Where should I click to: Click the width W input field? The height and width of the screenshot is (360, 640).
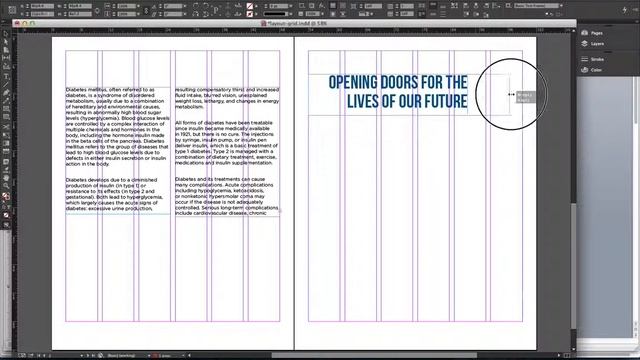pos(80,6)
